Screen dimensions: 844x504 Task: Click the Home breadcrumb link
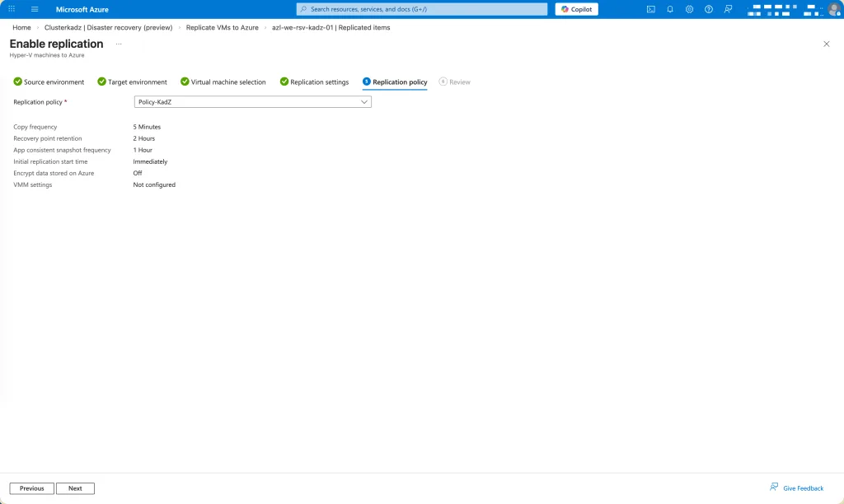[x=21, y=27]
